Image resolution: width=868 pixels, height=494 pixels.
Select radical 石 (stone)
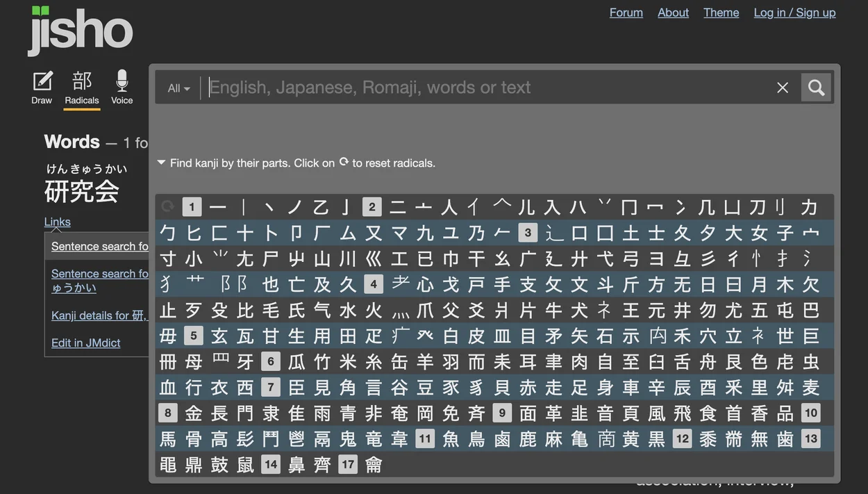point(605,336)
